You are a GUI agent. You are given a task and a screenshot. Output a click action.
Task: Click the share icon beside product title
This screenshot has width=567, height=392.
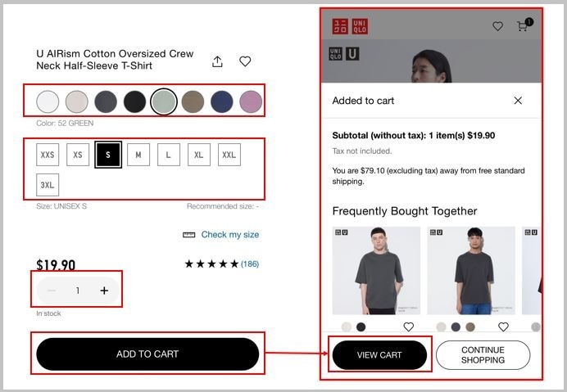(x=217, y=61)
